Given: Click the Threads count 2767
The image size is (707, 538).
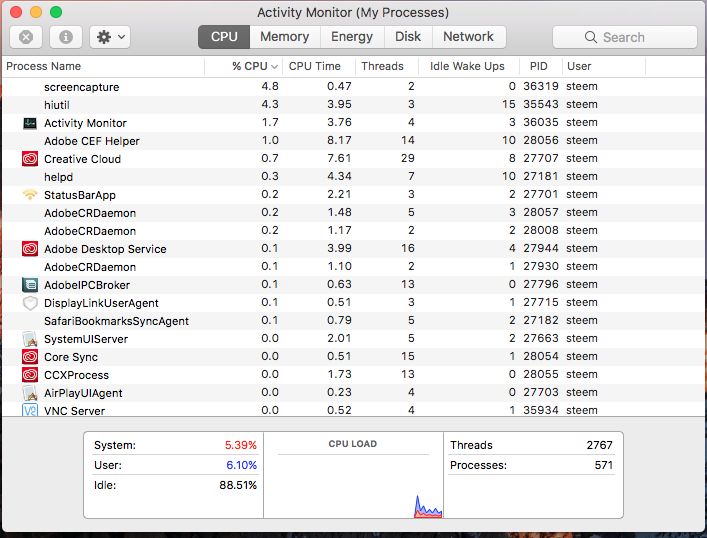Looking at the screenshot, I should tap(599, 445).
